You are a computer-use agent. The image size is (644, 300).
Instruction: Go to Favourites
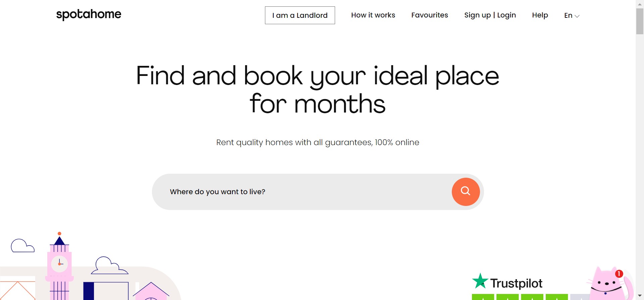pyautogui.click(x=430, y=15)
